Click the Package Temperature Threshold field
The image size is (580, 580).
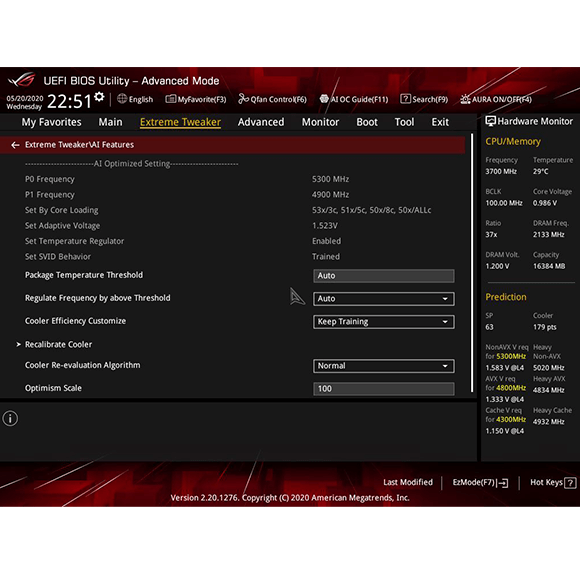pyautogui.click(x=384, y=276)
